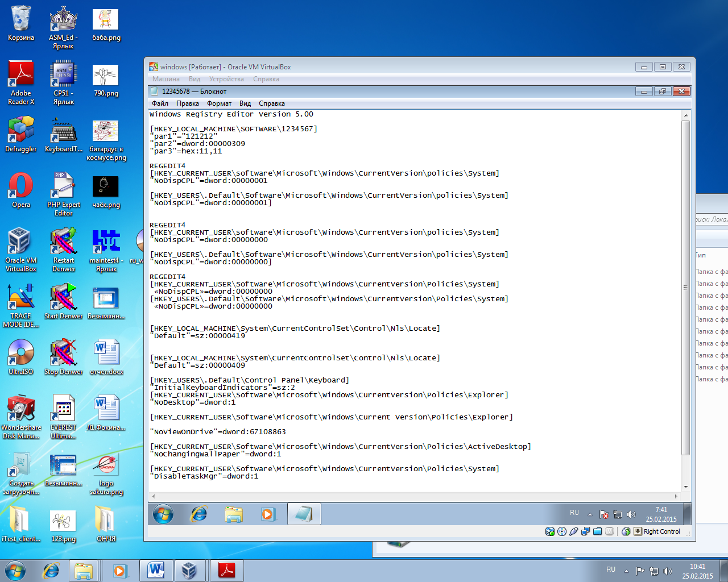Click the Notepad horizontal scrollbar right arrow
This screenshot has width=728, height=582.
point(676,496)
